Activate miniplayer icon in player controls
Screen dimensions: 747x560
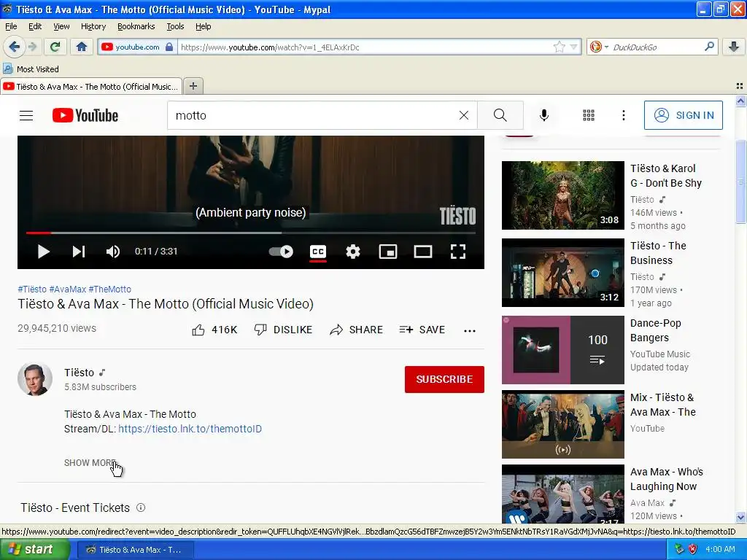[x=388, y=252]
